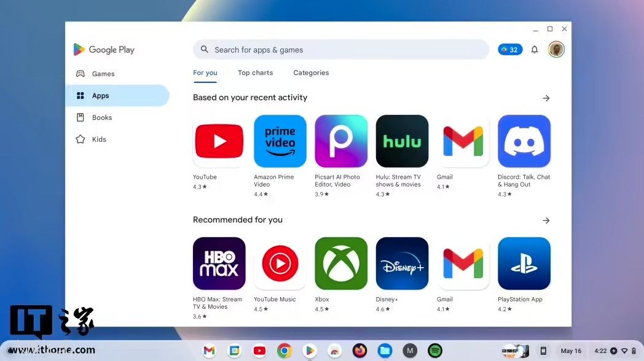Expand Recommended for you with the arrow
Viewport: 644px width, 361px height.
(546, 220)
